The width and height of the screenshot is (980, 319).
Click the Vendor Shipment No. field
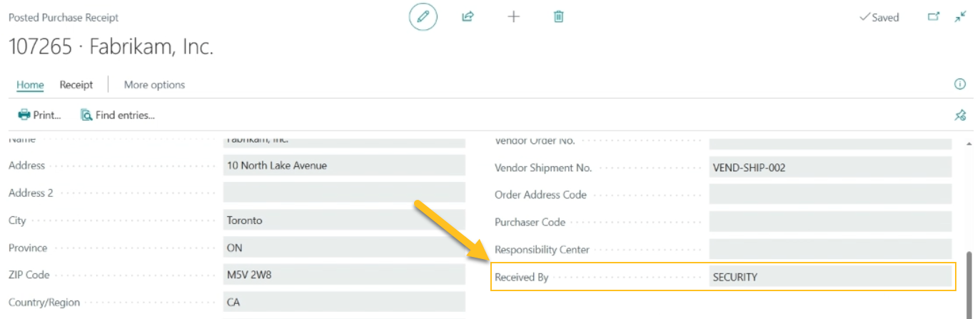829,168
